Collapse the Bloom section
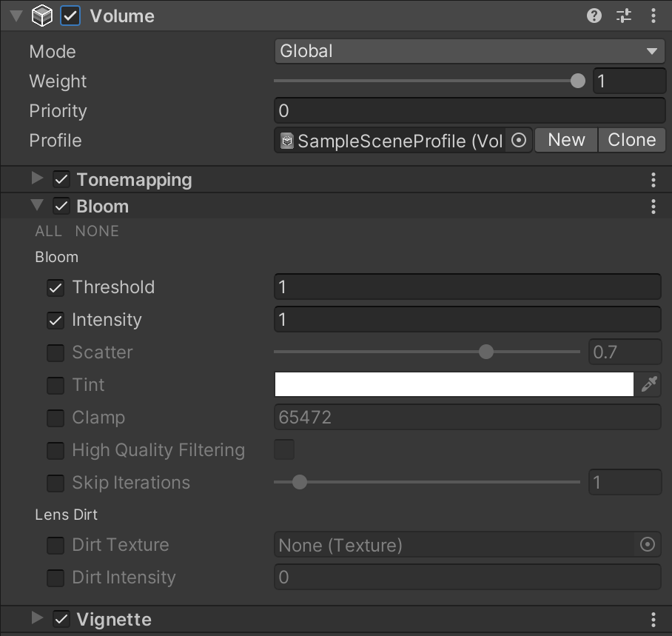Image resolution: width=672 pixels, height=636 pixels. pyautogui.click(x=36, y=207)
